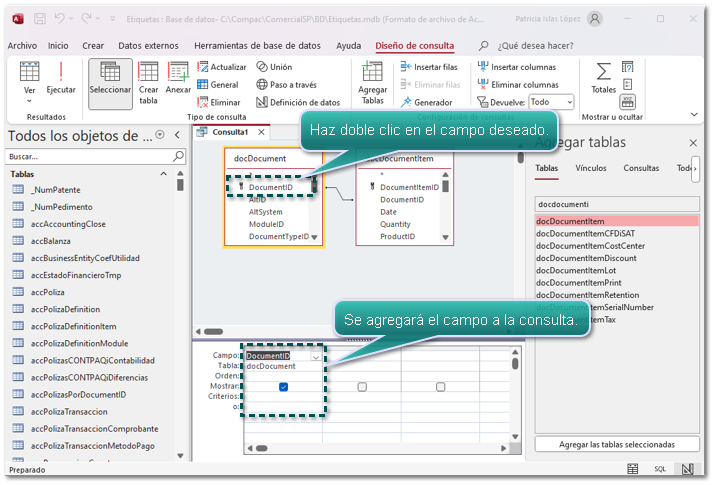This screenshot has height=485, width=714.
Task: Uncheck Mostrar checkbox for DocumentID column
Action: pyautogui.click(x=284, y=387)
